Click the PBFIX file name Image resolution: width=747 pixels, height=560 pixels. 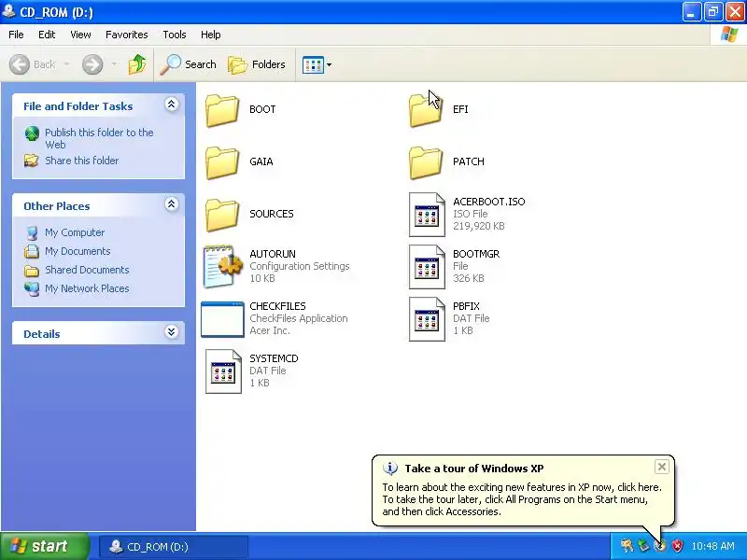click(466, 306)
